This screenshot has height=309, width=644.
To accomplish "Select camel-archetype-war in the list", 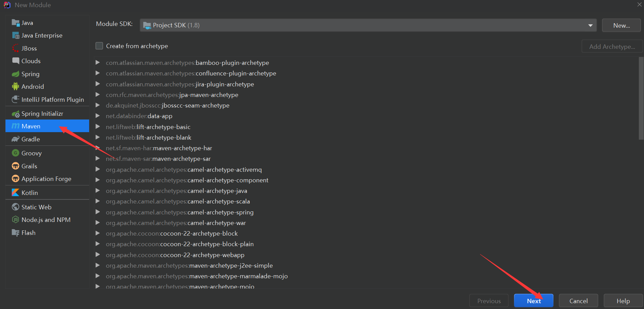I will click(176, 223).
